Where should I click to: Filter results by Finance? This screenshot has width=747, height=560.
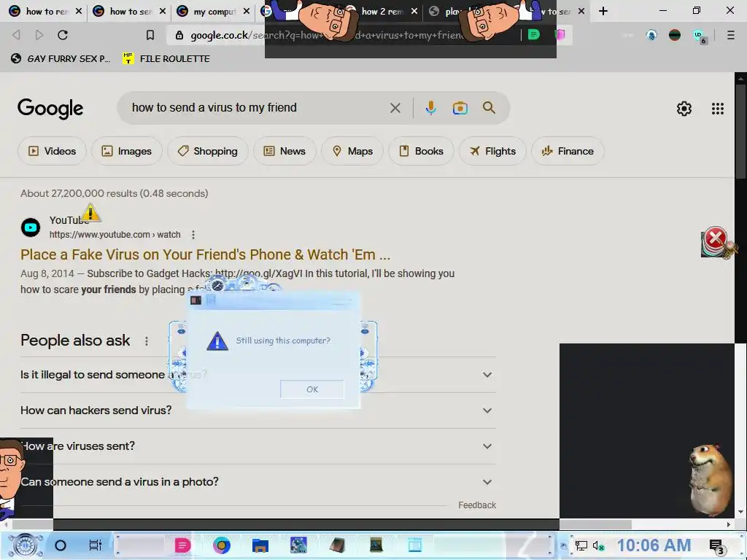pyautogui.click(x=568, y=151)
